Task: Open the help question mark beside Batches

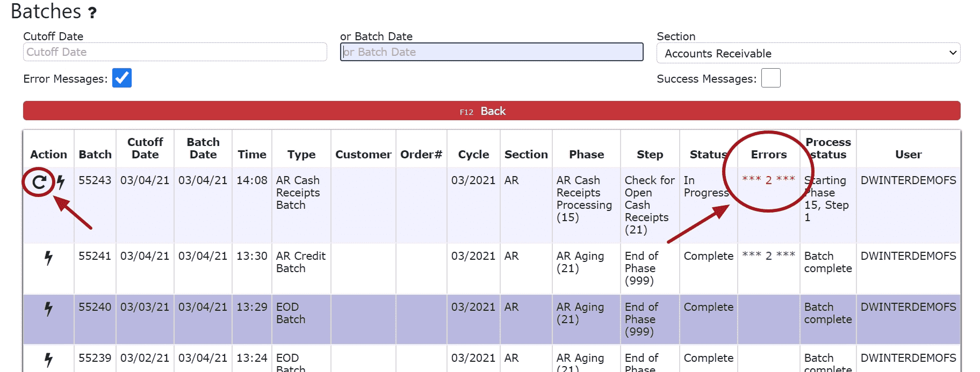Action: coord(92,12)
